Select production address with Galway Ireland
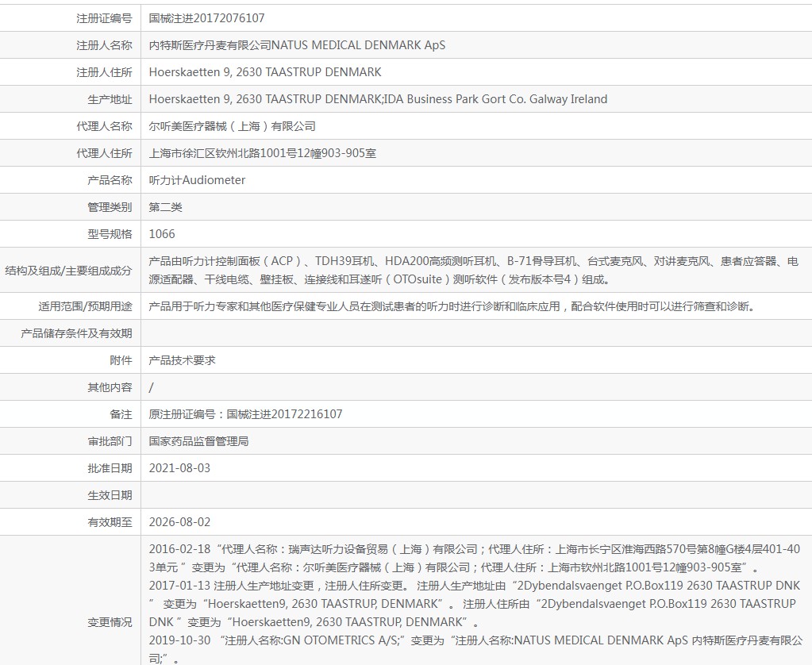This screenshot has height=665, width=812. pyautogui.click(x=378, y=99)
